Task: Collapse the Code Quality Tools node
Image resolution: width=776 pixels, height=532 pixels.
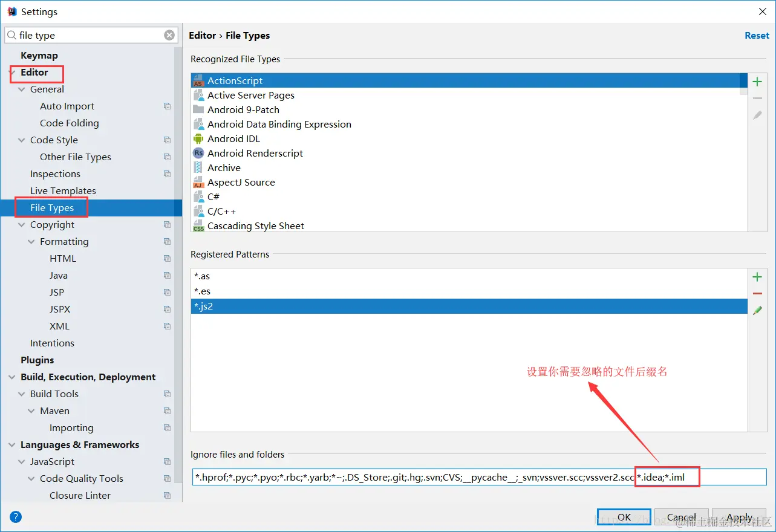Action: (x=31, y=479)
